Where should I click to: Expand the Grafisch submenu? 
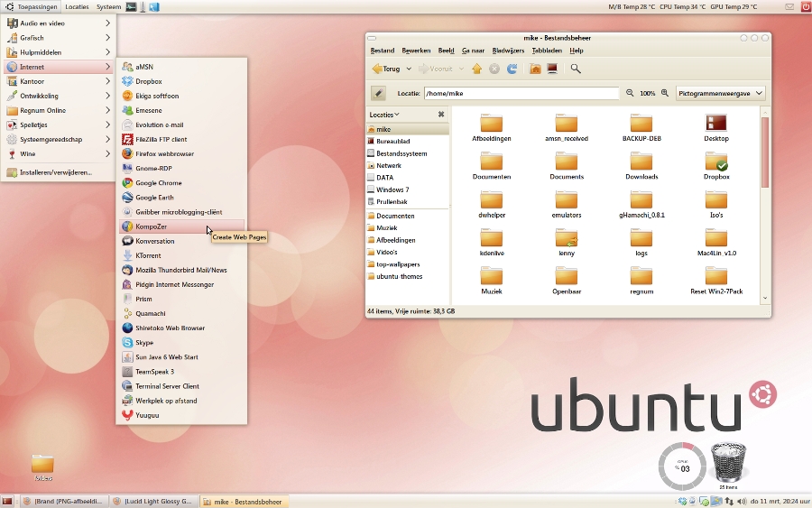[x=59, y=38]
